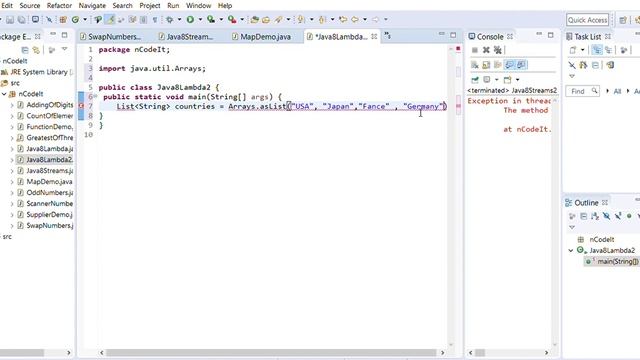This screenshot has height=360, width=640.
Task: Open the Debug button dropdown arrow
Action: 179,19
